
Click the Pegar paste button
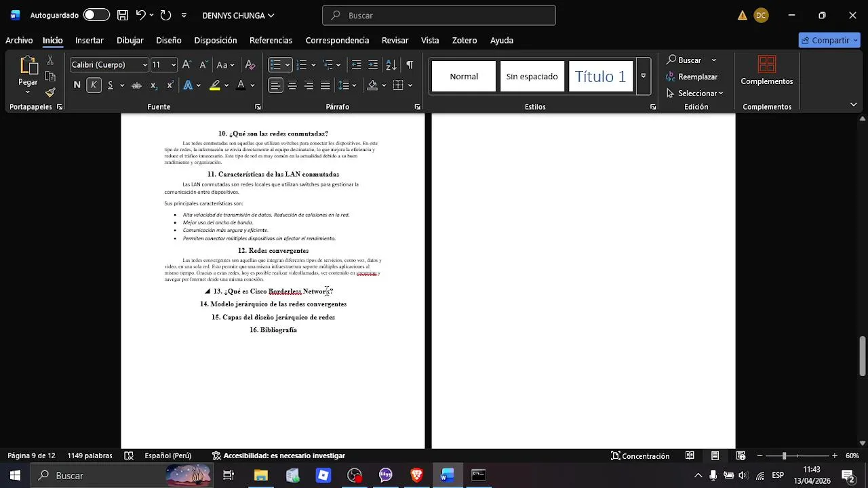click(x=28, y=75)
